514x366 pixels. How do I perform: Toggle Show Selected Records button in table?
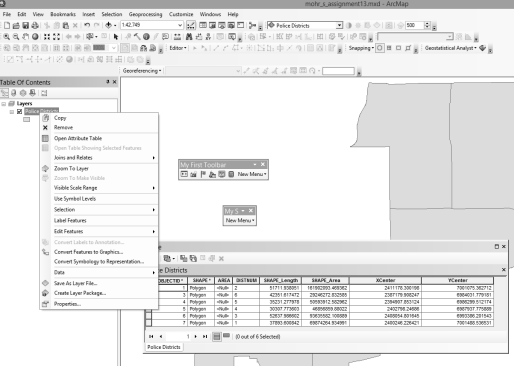pos(226,336)
